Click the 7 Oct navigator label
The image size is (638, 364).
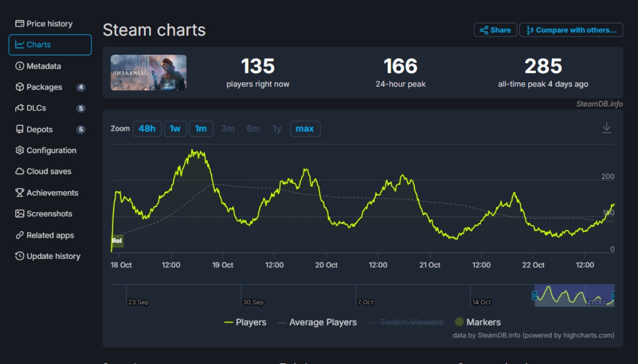coord(366,302)
